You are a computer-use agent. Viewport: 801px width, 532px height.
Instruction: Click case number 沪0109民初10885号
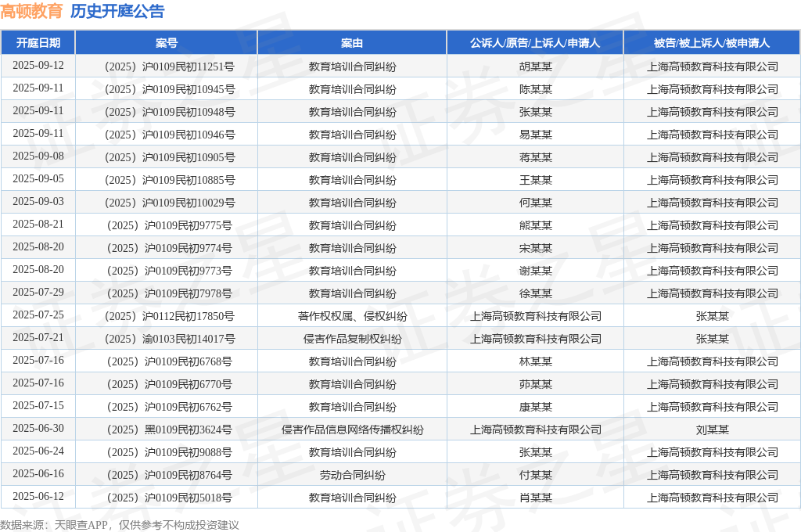click(x=189, y=180)
